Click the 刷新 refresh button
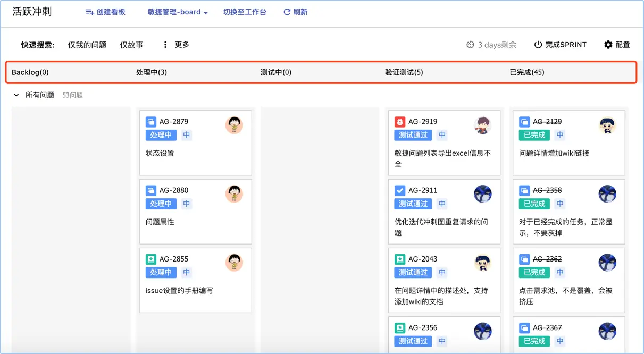Screen dimensions: 644x354 tap(295, 12)
